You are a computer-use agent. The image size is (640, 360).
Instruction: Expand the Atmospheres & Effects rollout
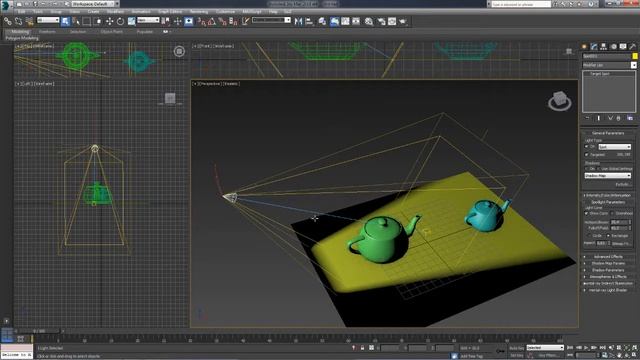[x=608, y=277]
